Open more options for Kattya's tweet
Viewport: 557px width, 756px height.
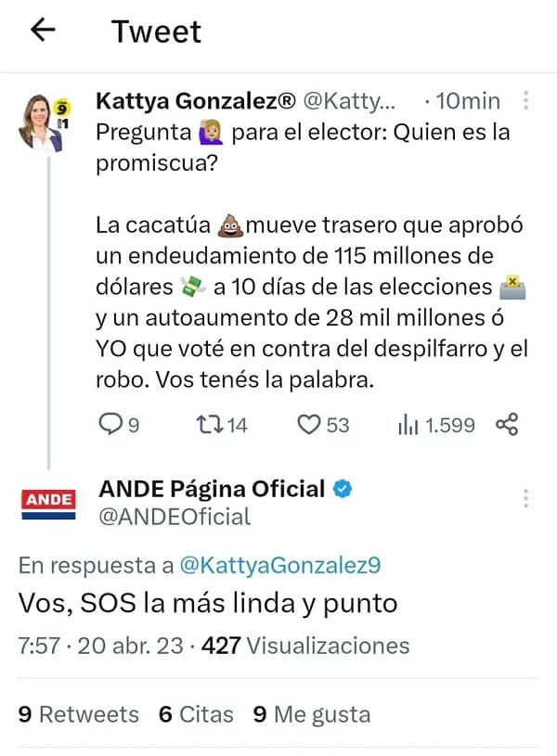tap(526, 100)
